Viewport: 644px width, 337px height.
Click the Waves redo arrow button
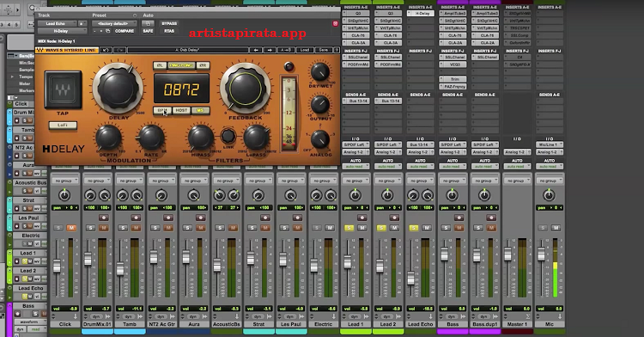click(x=120, y=50)
